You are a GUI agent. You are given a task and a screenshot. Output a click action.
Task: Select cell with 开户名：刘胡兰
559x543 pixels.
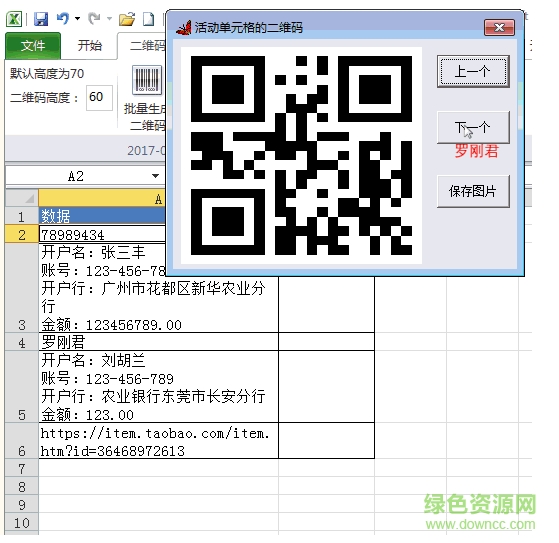point(159,387)
